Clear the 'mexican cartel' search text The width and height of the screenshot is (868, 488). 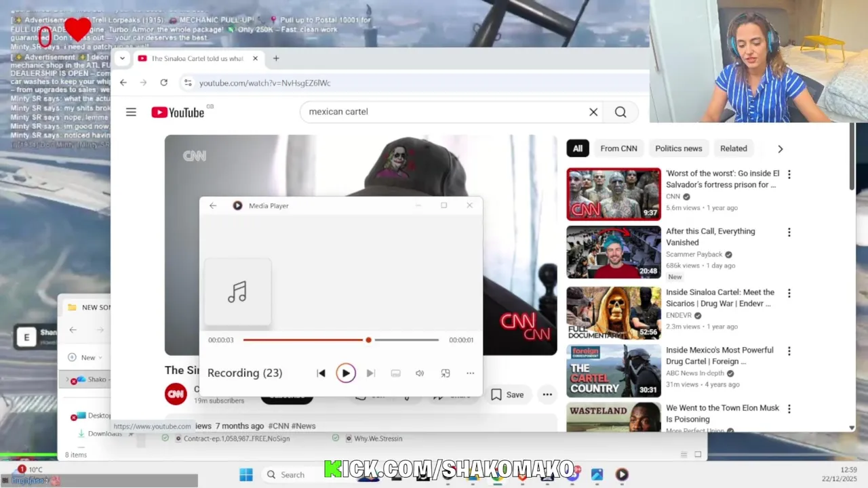[593, 112]
